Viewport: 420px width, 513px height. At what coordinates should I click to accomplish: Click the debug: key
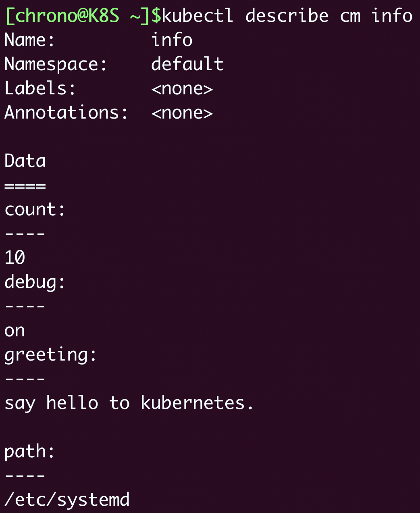(x=35, y=282)
